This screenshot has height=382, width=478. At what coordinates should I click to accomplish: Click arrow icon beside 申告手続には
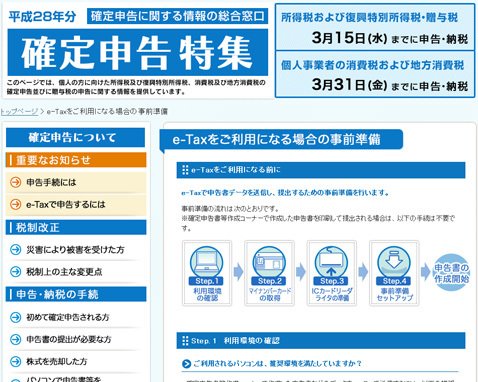pyautogui.click(x=15, y=182)
